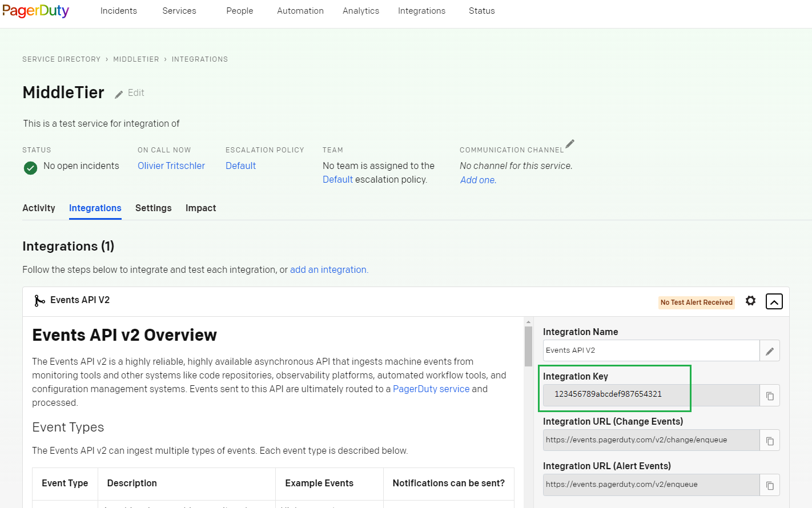Screen dimensions: 812x508
Task: Switch to the Impact tab
Action: click(x=201, y=208)
